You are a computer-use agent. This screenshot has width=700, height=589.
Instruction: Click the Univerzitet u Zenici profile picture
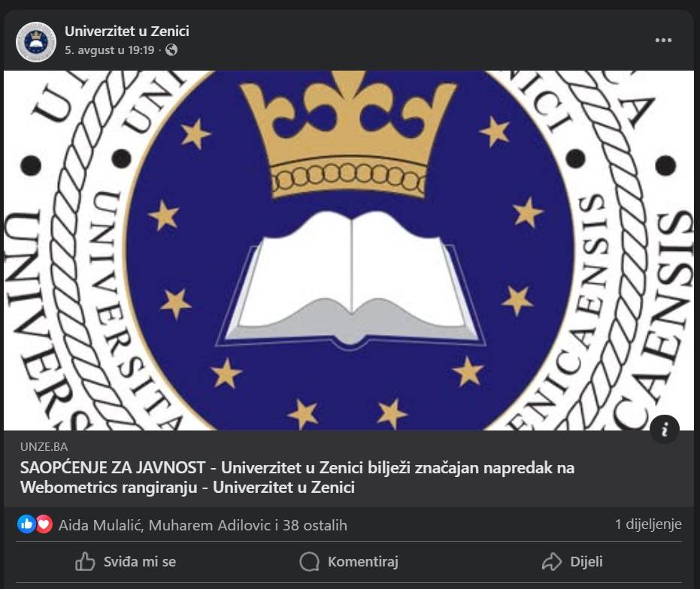(x=36, y=41)
